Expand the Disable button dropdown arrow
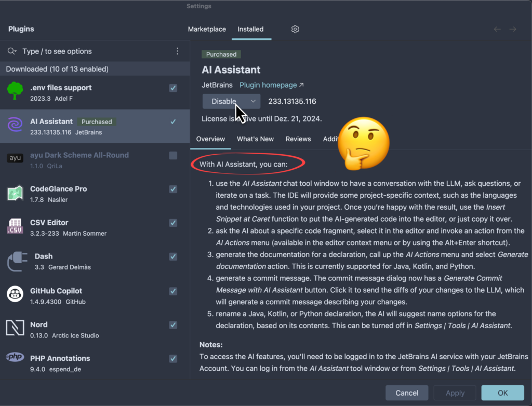Image resolution: width=532 pixels, height=406 pixels. click(x=253, y=101)
